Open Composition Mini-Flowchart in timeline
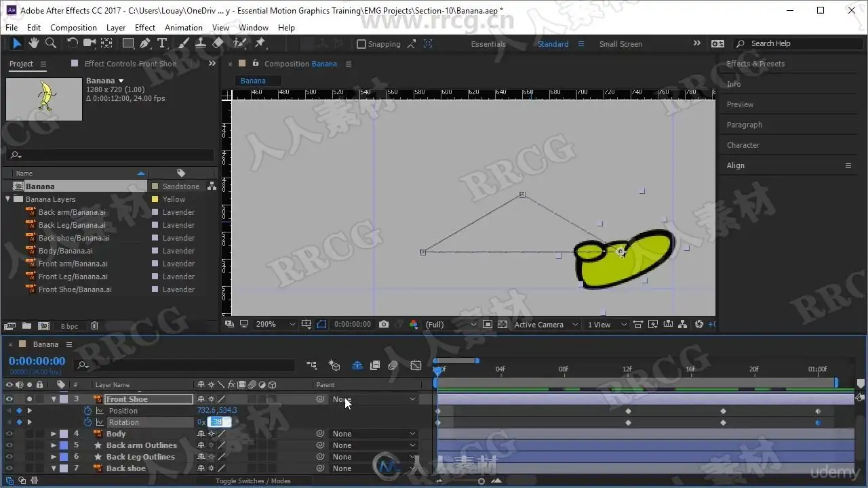The height and width of the screenshot is (488, 868). coord(311,365)
